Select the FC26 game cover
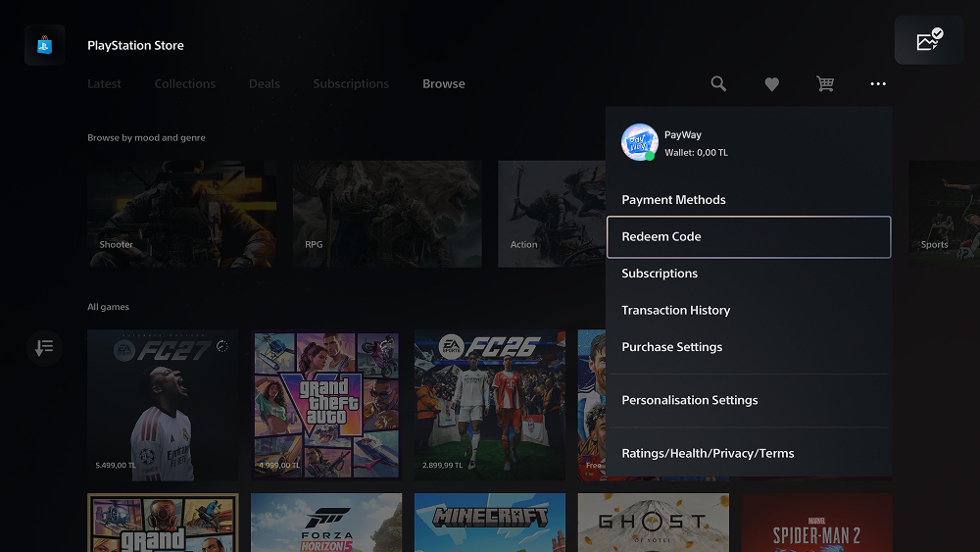Screen dimensions: 980x552 [490, 405]
